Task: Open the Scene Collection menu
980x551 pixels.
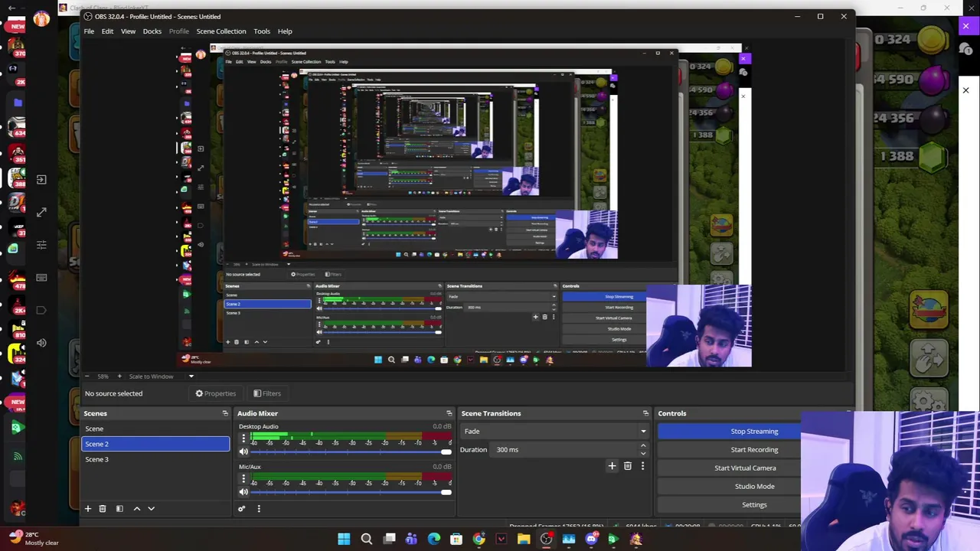Action: pos(221,31)
